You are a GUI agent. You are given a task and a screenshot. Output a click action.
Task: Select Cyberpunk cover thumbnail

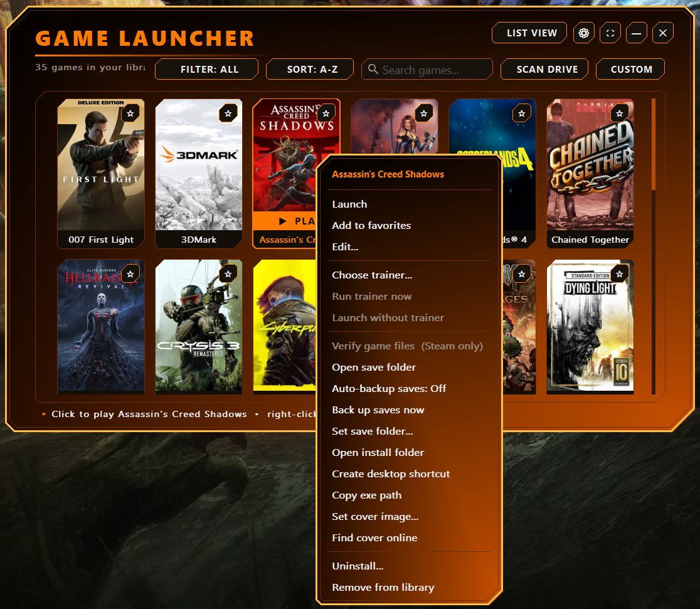284,325
